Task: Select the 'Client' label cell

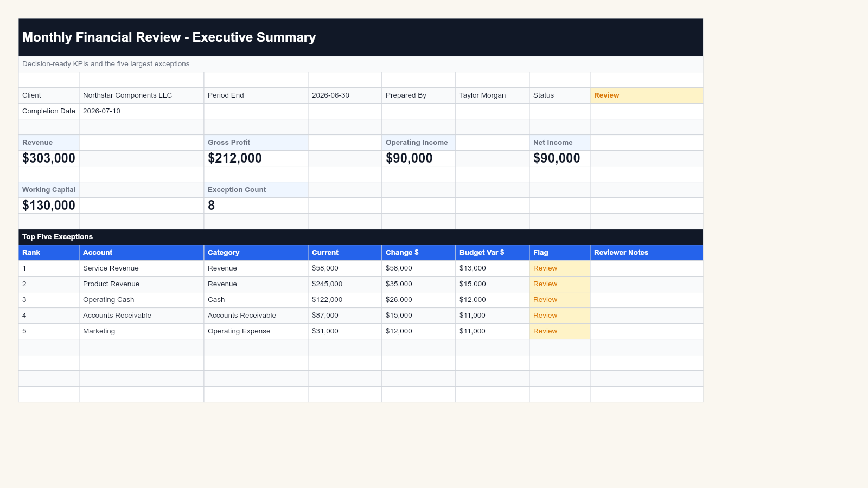Action: pyautogui.click(x=49, y=95)
